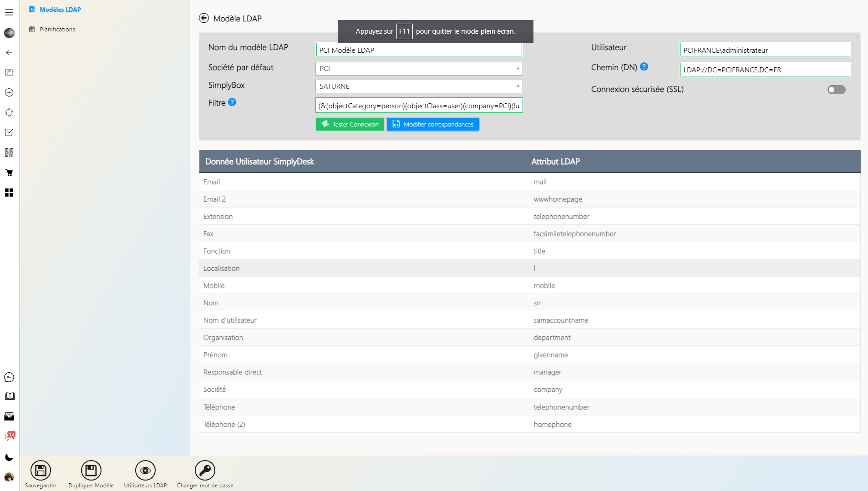Click the back arrow next to Modèle LDAP
Screen dimensions: 868x491
203,18
